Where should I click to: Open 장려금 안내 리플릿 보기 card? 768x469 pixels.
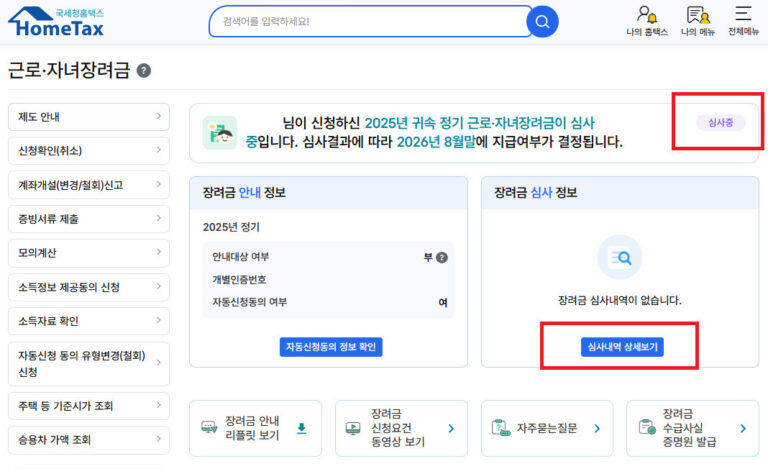(255, 428)
